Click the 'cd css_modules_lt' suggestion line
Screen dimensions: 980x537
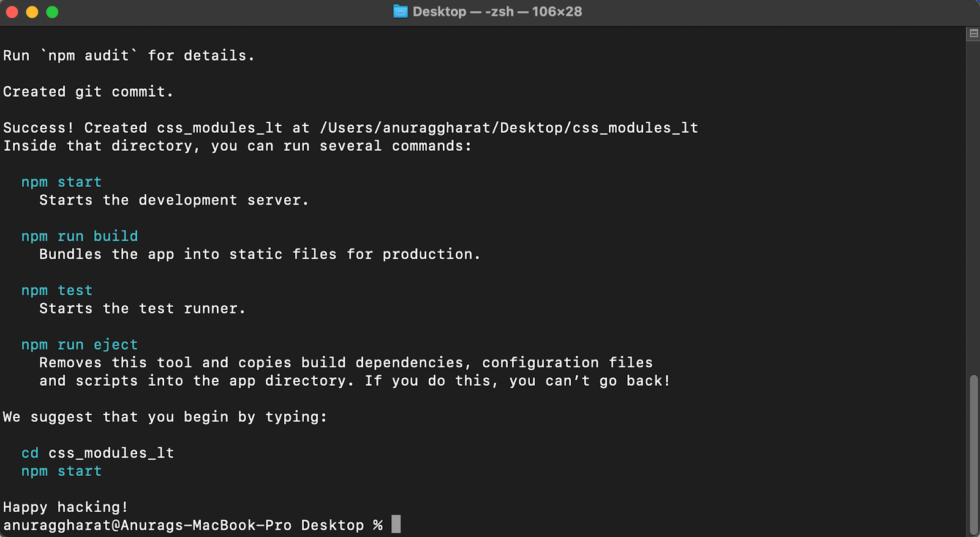[x=98, y=453]
